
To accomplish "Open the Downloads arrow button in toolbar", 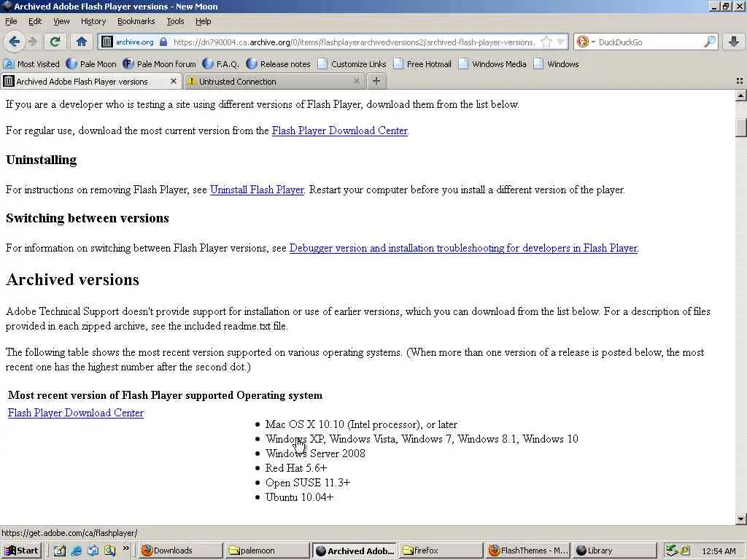I will click(x=734, y=42).
